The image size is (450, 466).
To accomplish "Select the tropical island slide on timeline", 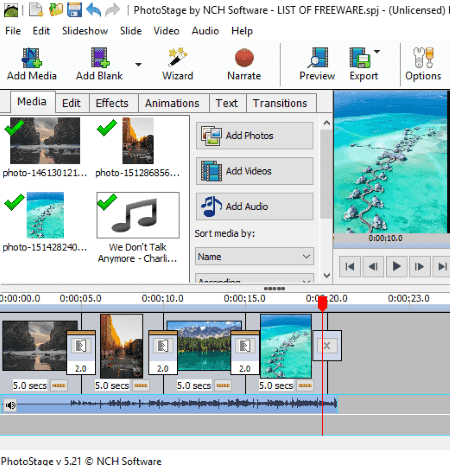I will pyautogui.click(x=286, y=346).
